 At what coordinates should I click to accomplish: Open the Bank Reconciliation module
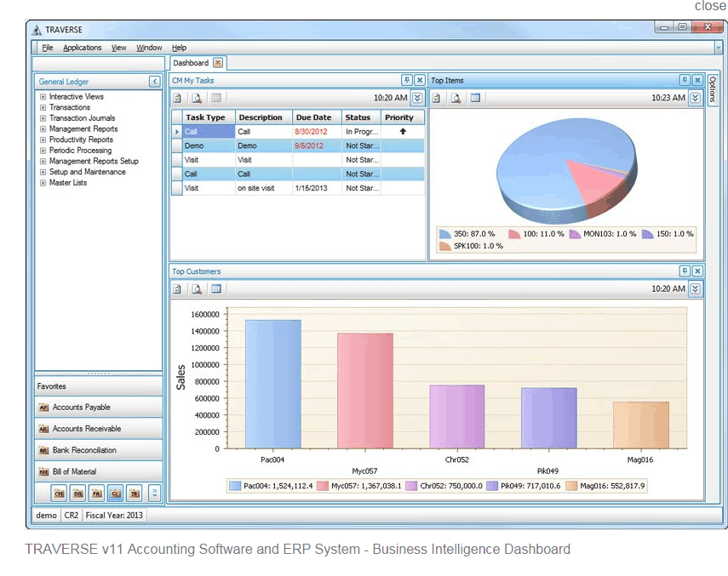99,450
